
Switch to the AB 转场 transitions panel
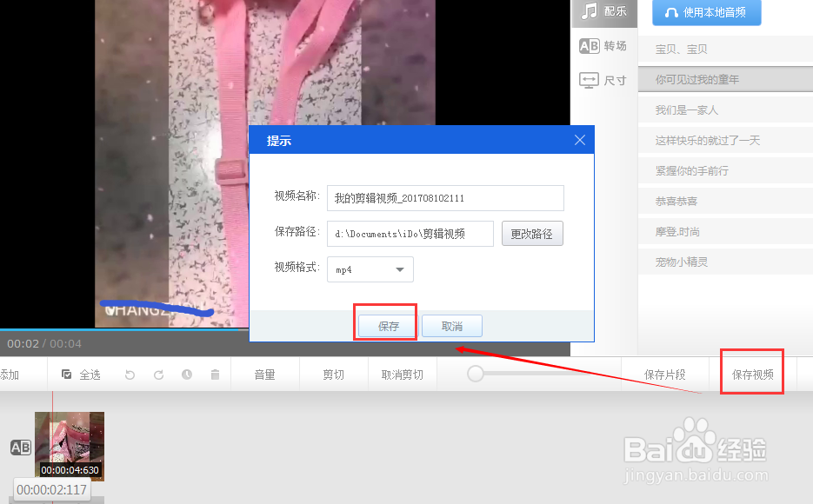603,45
